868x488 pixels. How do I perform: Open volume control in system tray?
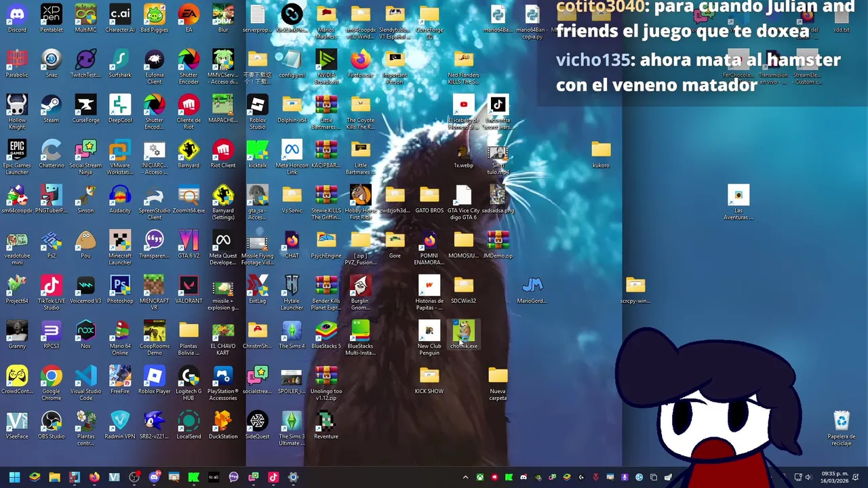click(x=808, y=477)
